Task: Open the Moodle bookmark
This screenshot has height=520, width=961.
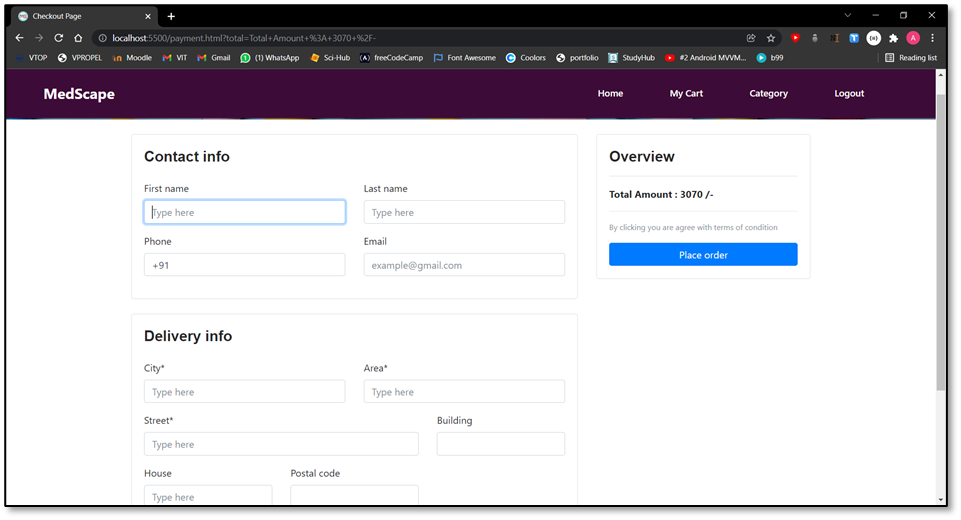Action: [132, 58]
